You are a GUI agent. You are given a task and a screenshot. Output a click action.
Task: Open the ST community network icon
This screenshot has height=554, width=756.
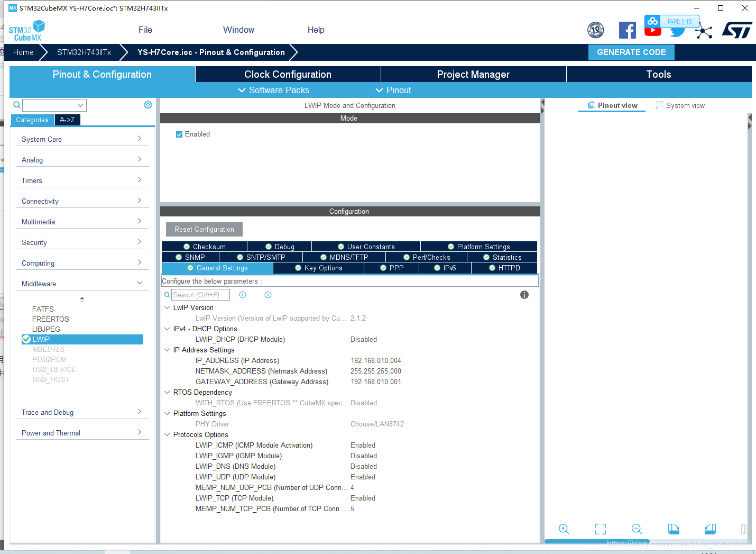coord(704,31)
